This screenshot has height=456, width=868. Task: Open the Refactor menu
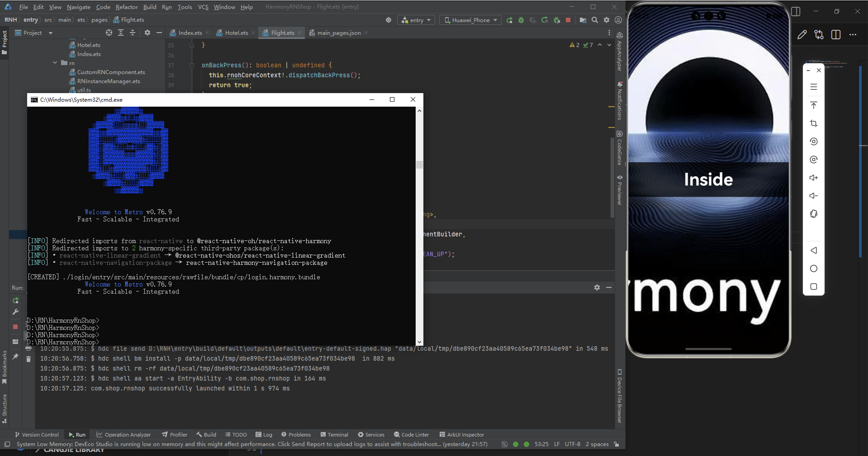(126, 7)
